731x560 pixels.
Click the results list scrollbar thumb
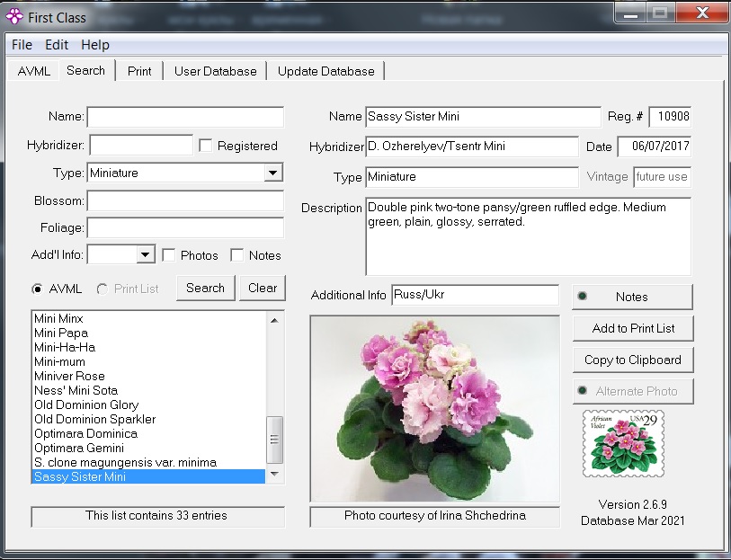(274, 440)
